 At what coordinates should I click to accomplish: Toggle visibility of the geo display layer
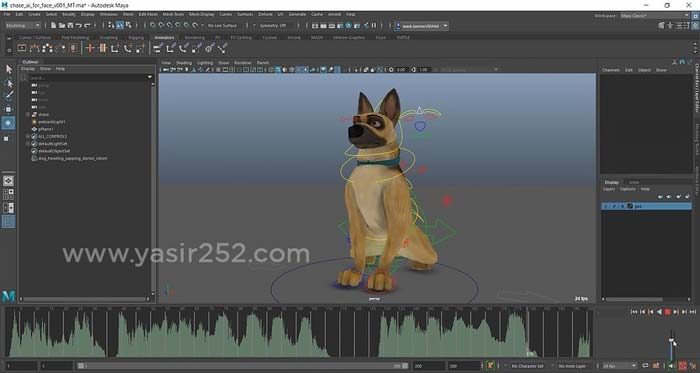pos(606,206)
